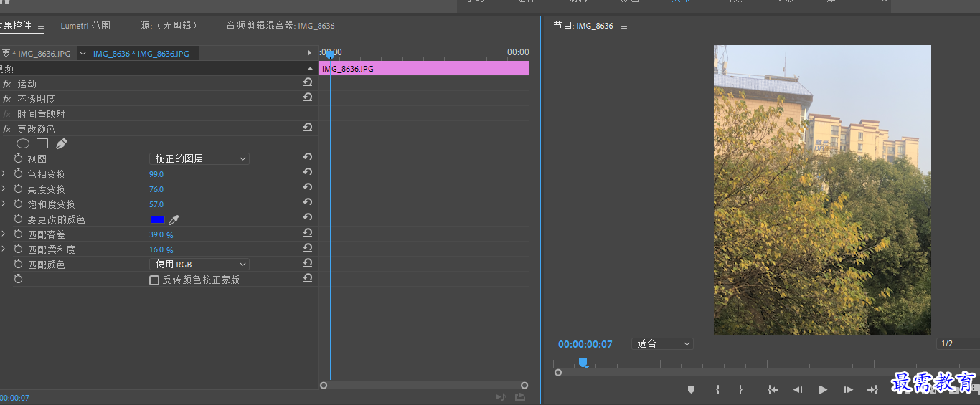Click the 色相变换 value 99.0
This screenshot has height=405, width=980.
[x=156, y=174]
